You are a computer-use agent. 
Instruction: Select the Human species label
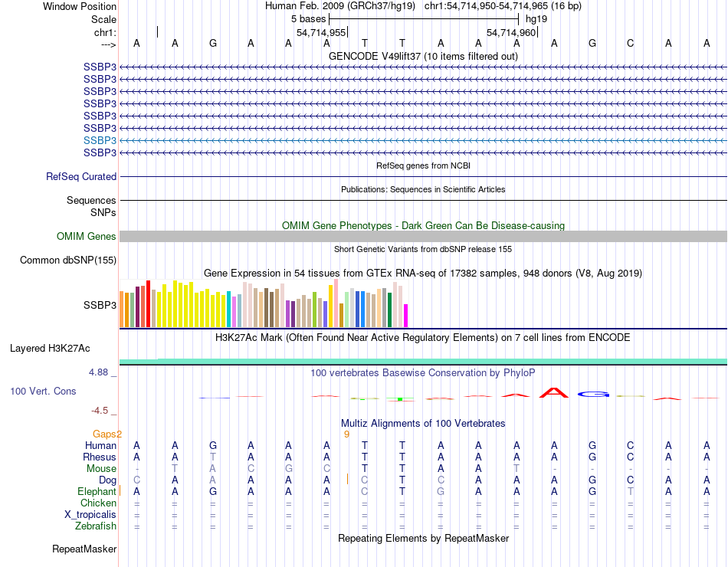pos(100,446)
